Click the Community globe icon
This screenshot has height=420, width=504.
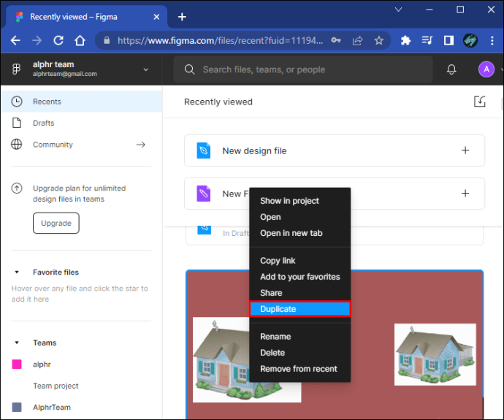point(17,145)
